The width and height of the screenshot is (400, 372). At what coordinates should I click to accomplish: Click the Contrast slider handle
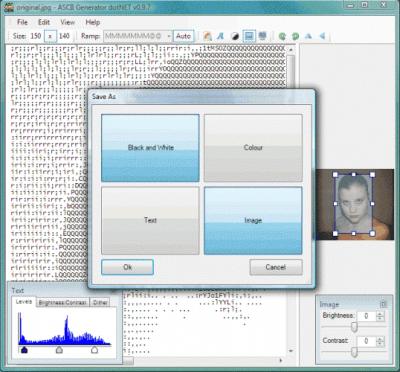click(x=354, y=352)
